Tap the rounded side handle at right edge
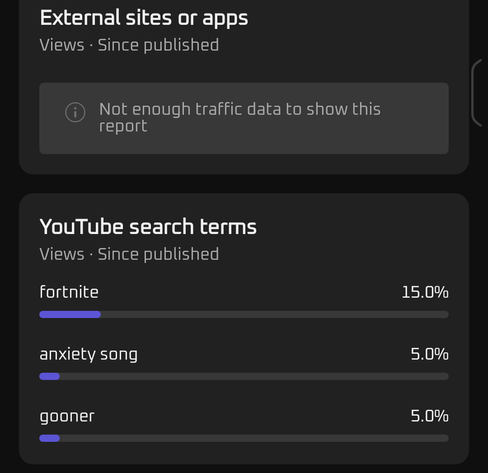The height and width of the screenshot is (473, 488). 477,93
